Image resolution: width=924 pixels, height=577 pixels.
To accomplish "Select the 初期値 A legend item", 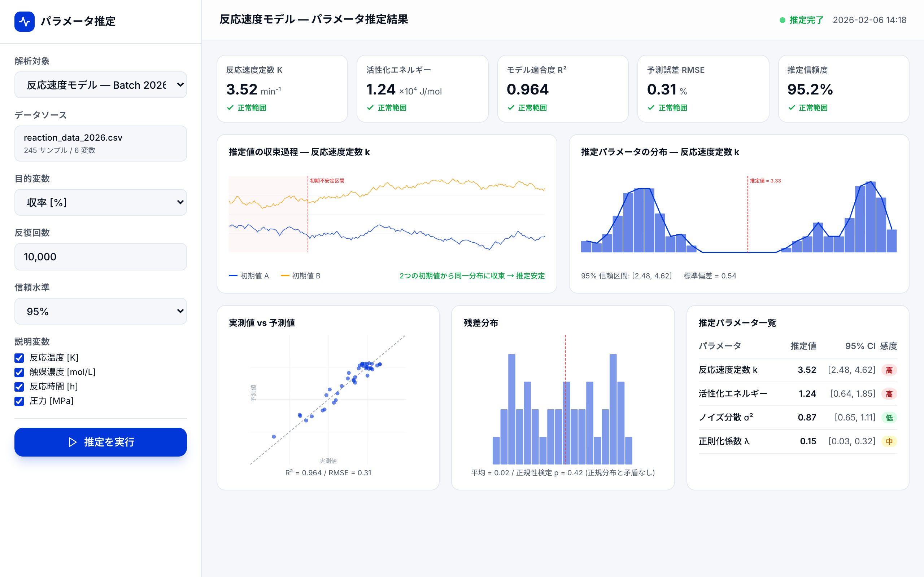I will point(249,276).
